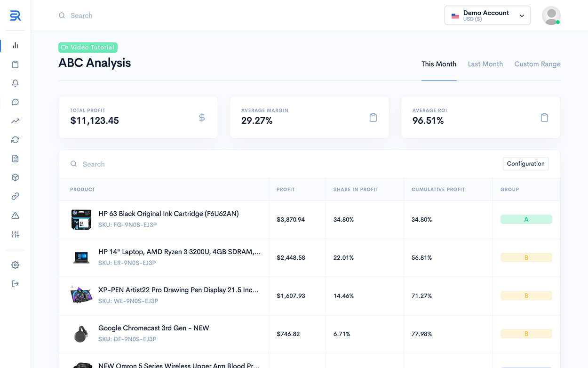Click the user avatar

(x=551, y=16)
